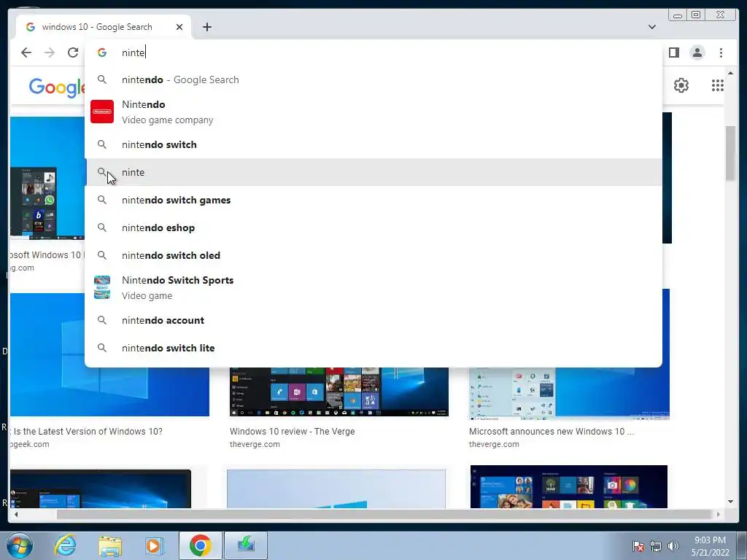Select the 'nintendo switch' suggestion
Screen dimensions: 747x560
pos(373,145)
